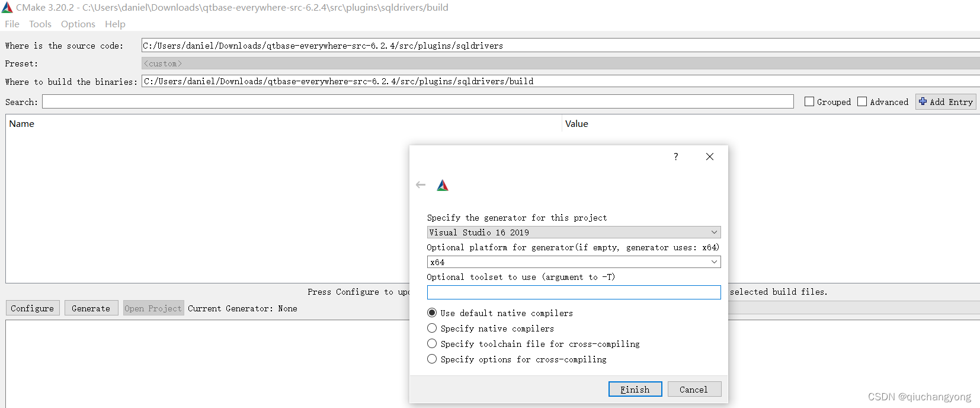This screenshot has height=408, width=980.
Task: Click the build binaries path field
Action: point(561,81)
